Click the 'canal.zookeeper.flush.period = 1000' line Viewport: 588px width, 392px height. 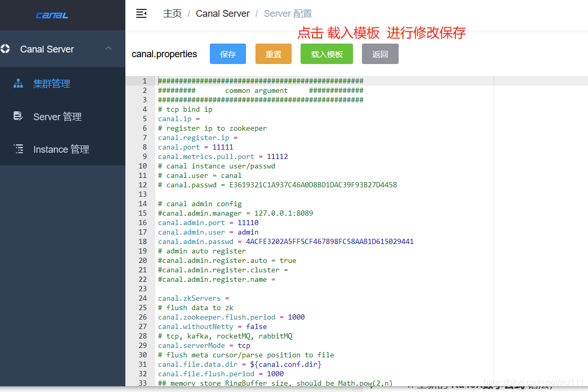tap(231, 317)
